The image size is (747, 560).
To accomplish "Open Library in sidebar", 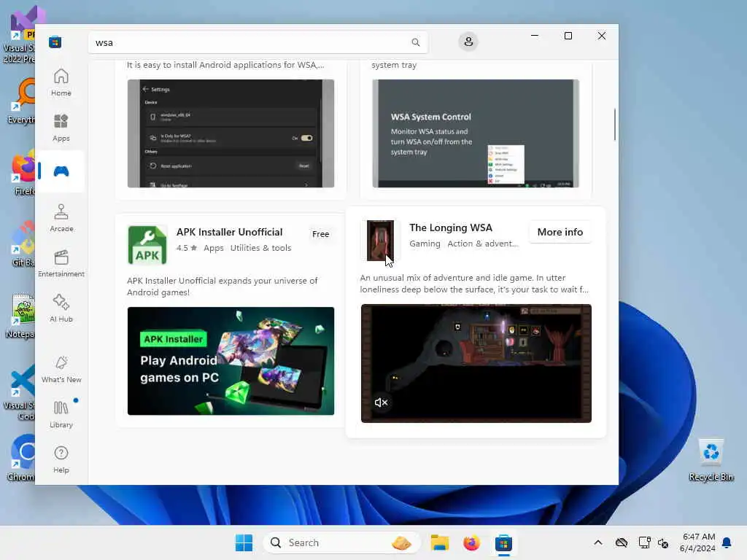I will pyautogui.click(x=61, y=414).
